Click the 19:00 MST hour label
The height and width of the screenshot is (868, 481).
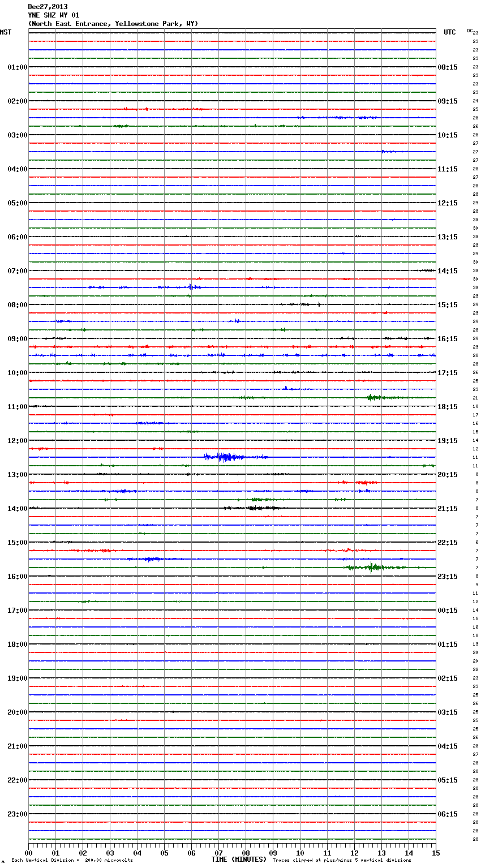click(18, 678)
